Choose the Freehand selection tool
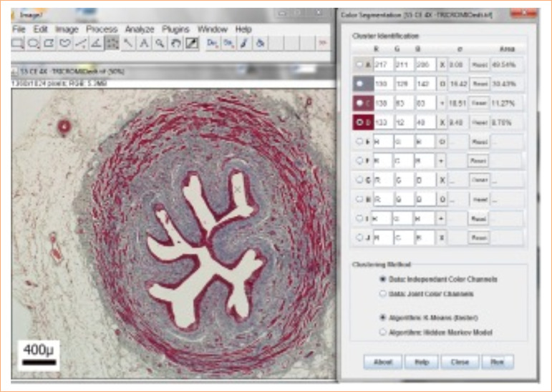 pos(65,44)
